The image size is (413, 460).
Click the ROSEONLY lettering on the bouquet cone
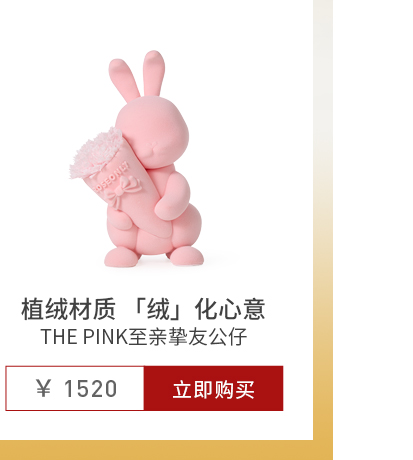[111, 178]
